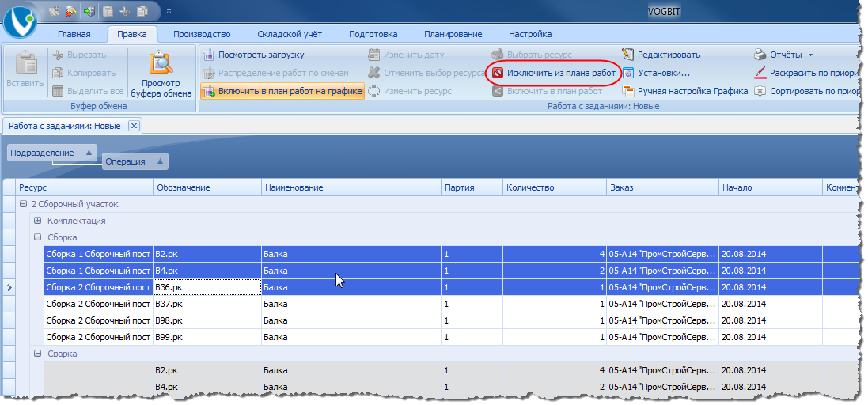Click the Ручная настройка Графика button label
This screenshot has height=405, width=868.
(x=693, y=91)
